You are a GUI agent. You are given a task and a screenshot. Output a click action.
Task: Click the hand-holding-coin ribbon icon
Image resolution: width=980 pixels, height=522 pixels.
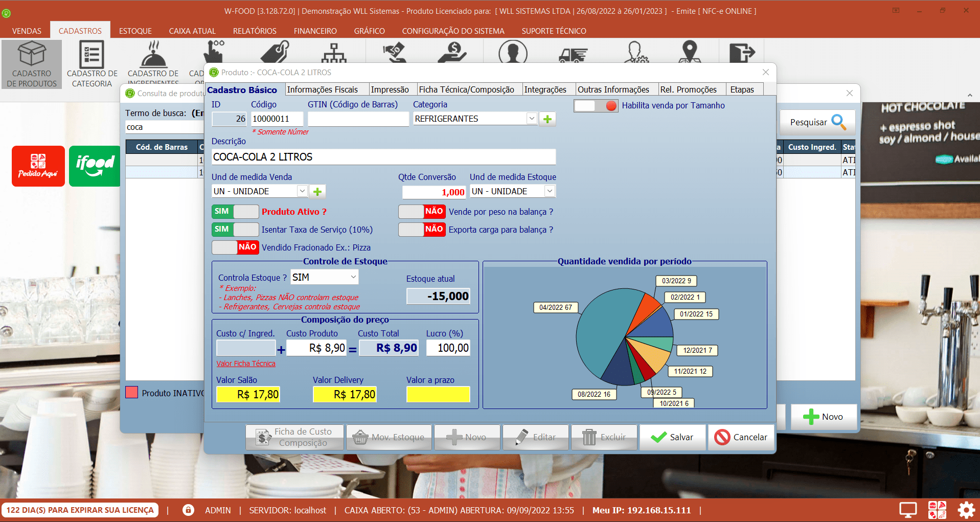(452, 53)
